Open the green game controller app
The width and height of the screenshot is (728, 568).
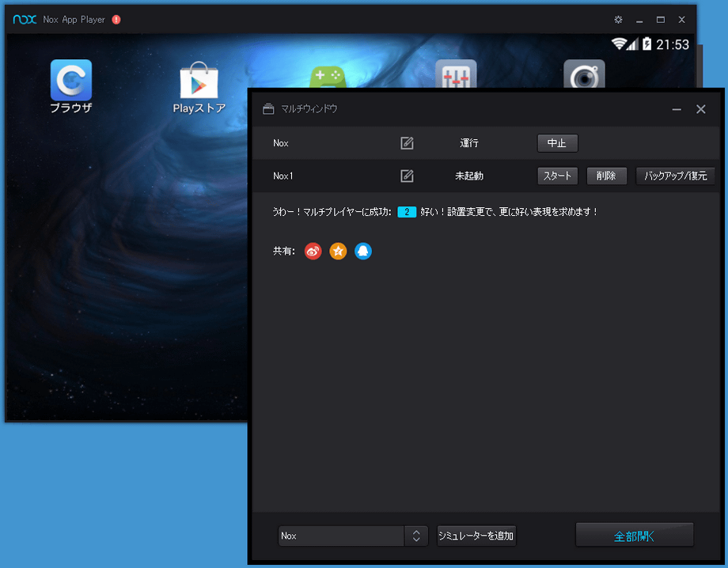tap(328, 77)
